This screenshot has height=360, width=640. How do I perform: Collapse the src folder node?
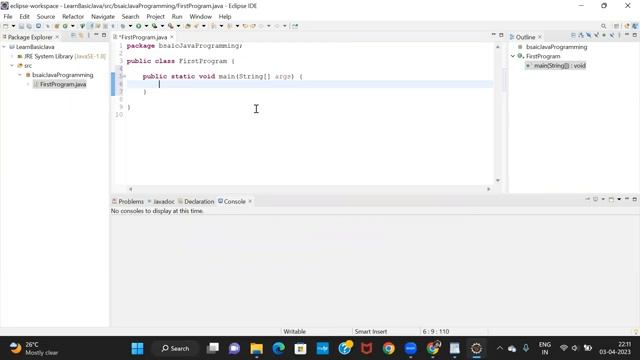click(x=12, y=66)
